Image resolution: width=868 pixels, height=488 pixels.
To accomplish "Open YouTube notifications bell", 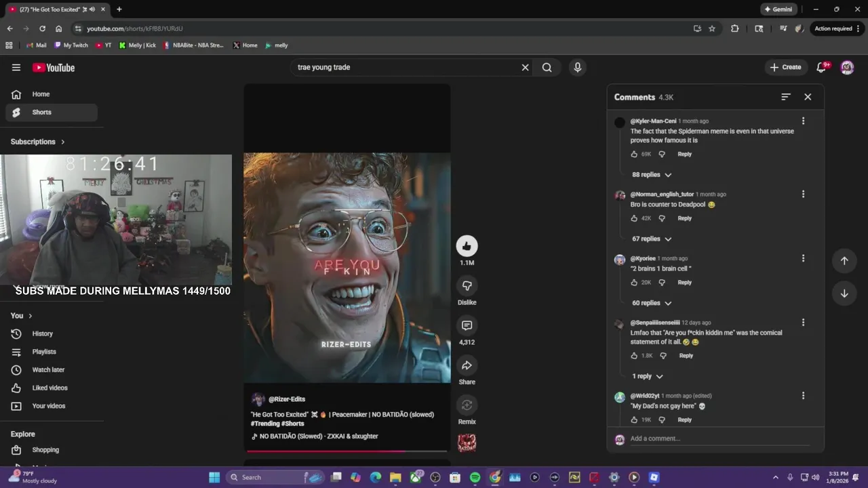I will [822, 67].
